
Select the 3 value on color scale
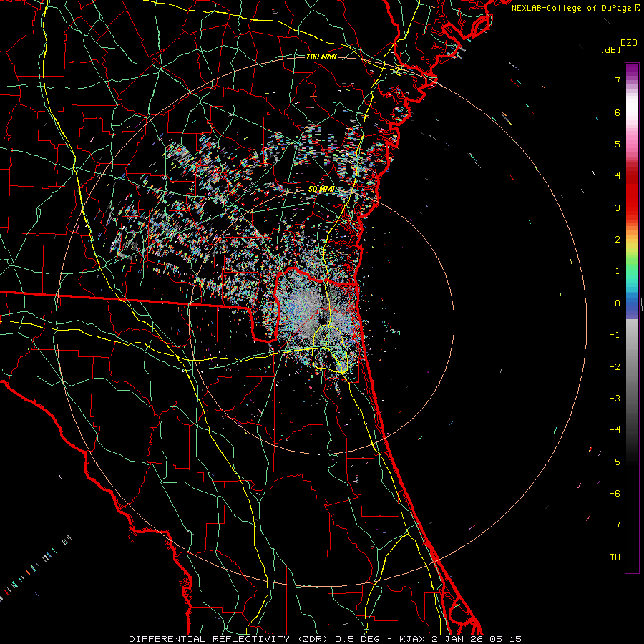[618, 208]
